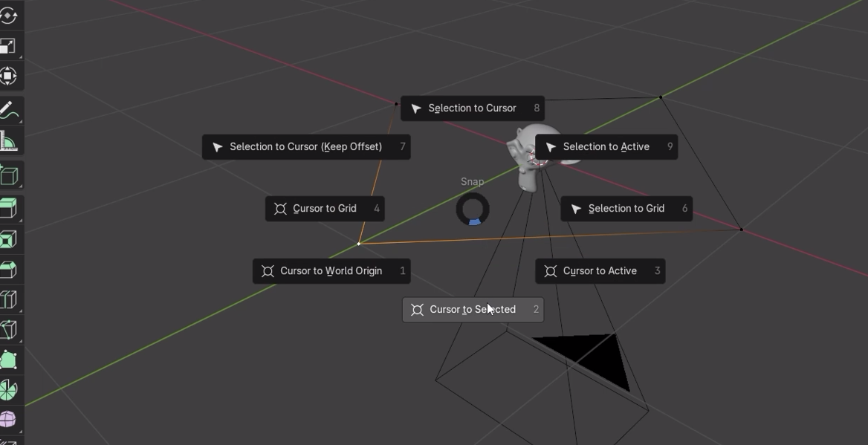Select the Annotate pencil tool
The height and width of the screenshot is (445, 868).
click(x=8, y=110)
